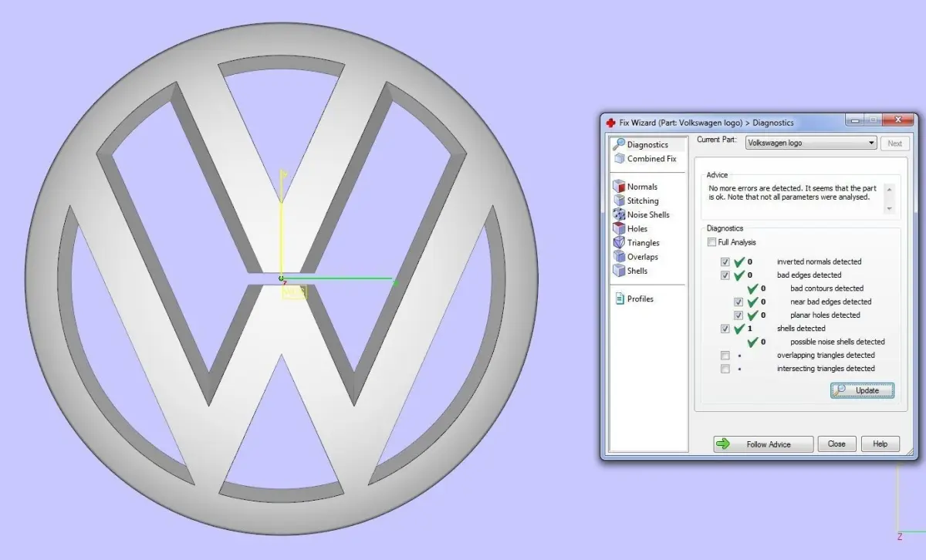Select the Normals fix icon
The image size is (926, 560).
pyautogui.click(x=619, y=186)
